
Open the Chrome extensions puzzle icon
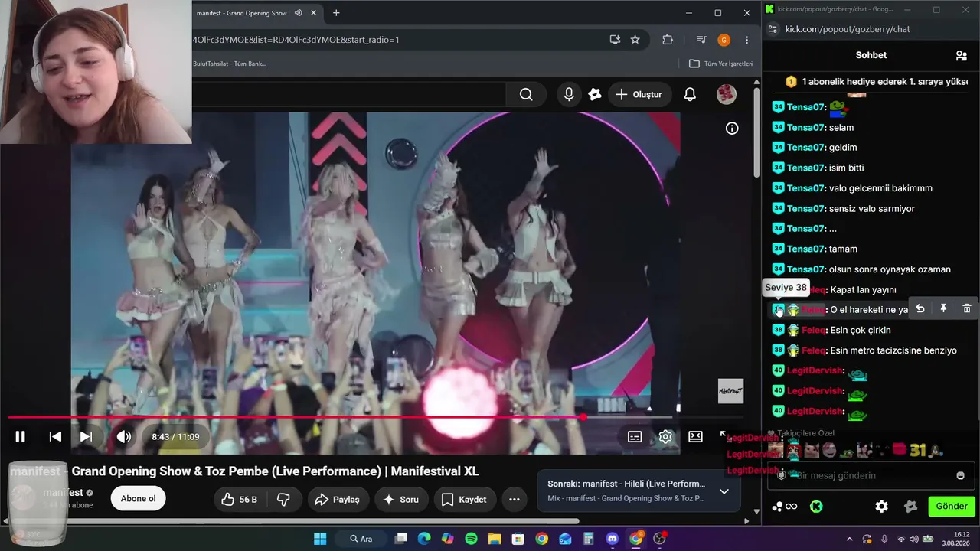(x=668, y=40)
